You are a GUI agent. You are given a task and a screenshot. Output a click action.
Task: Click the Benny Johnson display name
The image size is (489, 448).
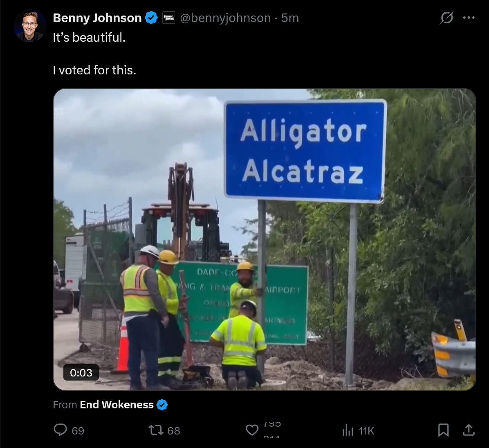(x=97, y=18)
